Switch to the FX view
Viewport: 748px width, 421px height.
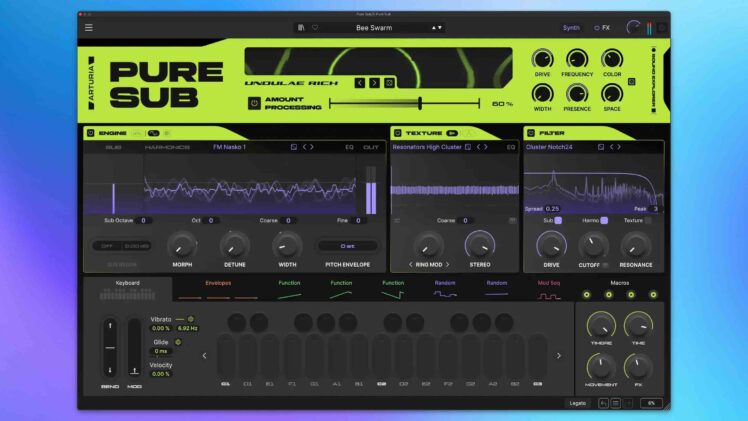click(603, 28)
